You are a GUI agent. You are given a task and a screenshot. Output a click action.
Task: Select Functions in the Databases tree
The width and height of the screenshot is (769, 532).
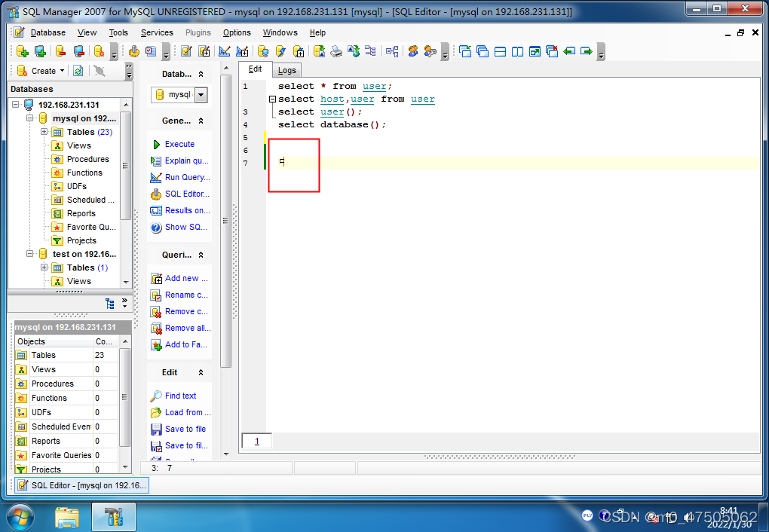84,173
